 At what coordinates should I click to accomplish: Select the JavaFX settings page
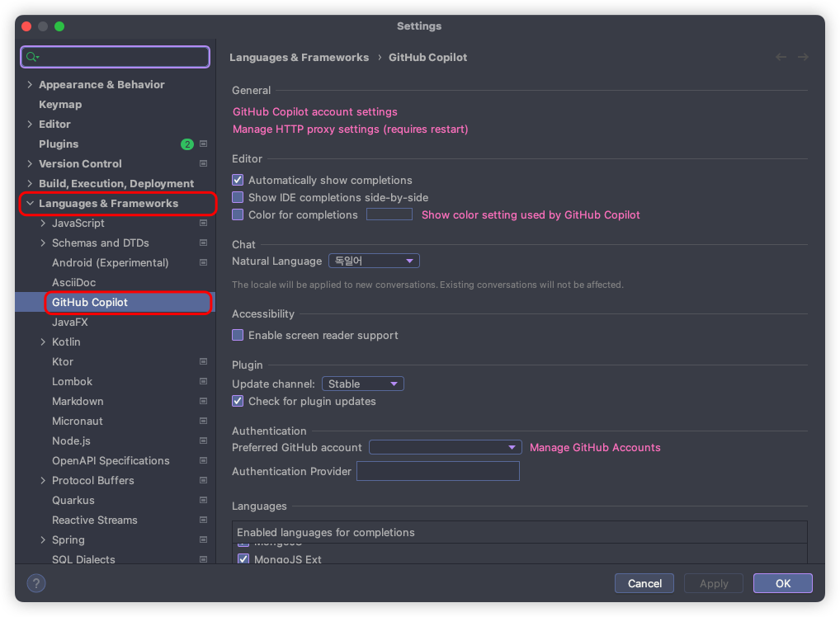[x=69, y=322]
